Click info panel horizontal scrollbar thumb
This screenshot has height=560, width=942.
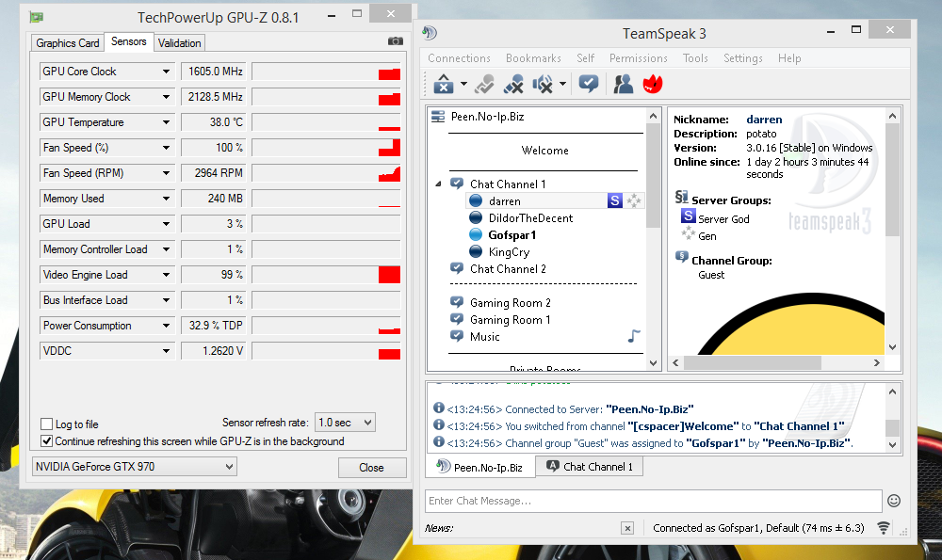[x=752, y=362]
